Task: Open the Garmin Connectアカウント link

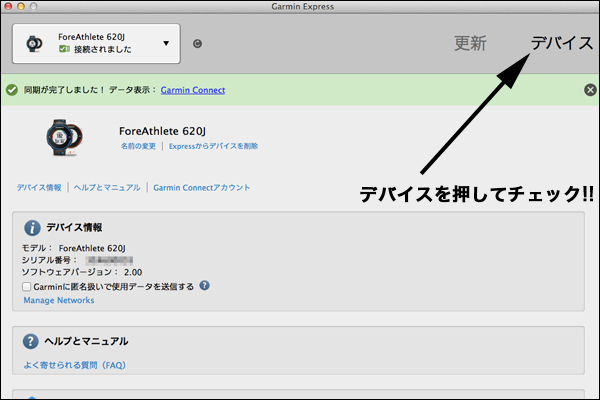Action: coord(202,188)
